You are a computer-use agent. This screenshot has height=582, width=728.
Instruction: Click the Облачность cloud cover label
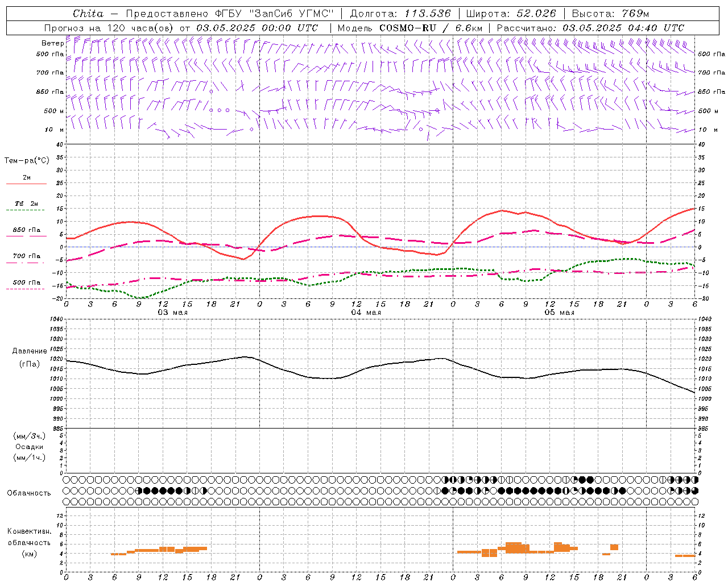coord(29,493)
